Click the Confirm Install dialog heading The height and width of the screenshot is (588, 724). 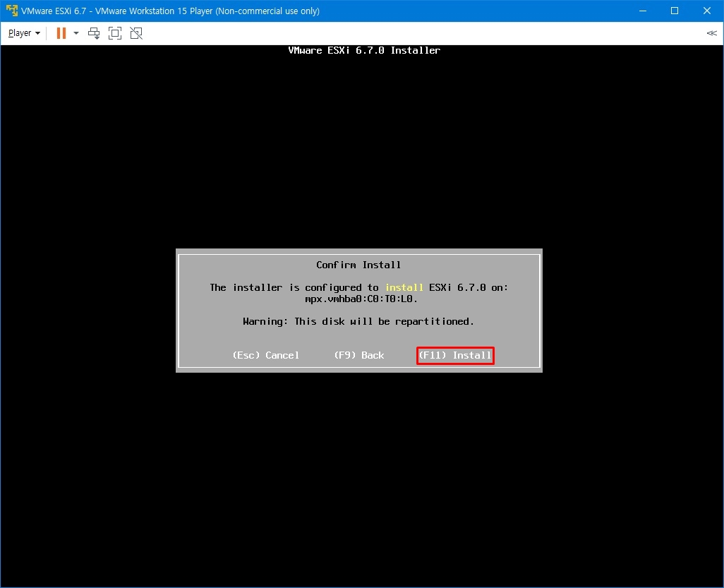pyautogui.click(x=358, y=265)
